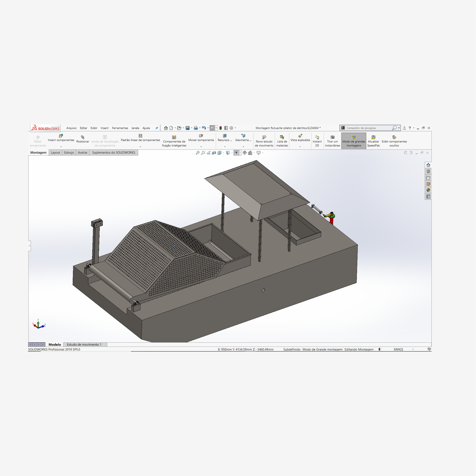Click View Settings monitor icon
Viewport: 476px width, 476px height.
(x=258, y=153)
